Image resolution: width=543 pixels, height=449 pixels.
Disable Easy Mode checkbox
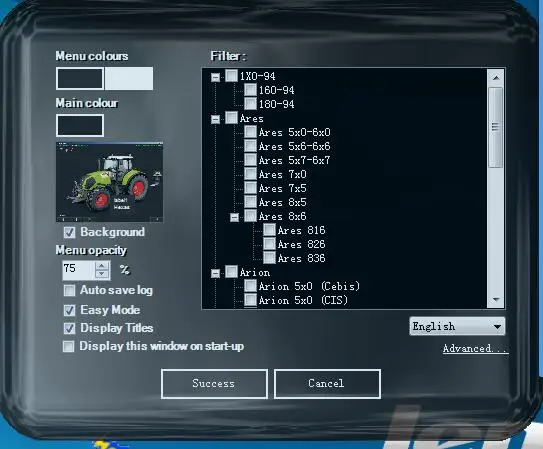(x=69, y=310)
